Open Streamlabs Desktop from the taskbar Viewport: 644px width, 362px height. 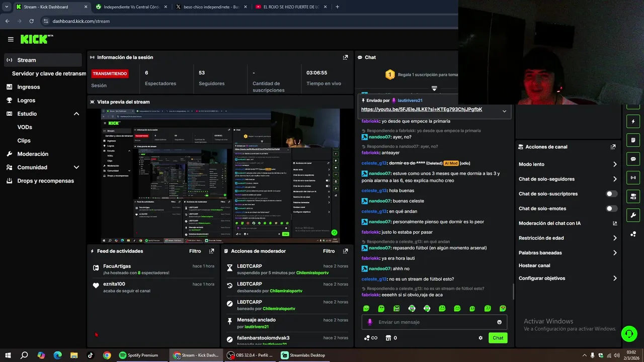(x=303, y=355)
